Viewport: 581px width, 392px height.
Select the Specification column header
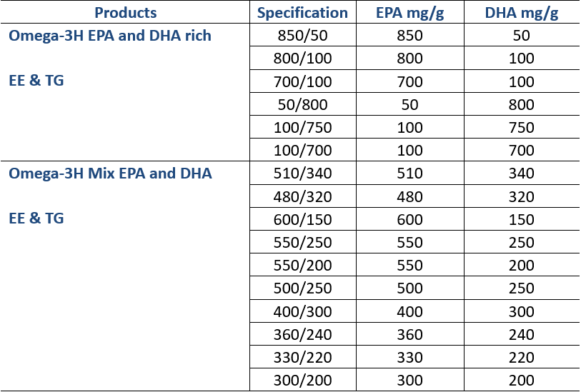click(302, 13)
